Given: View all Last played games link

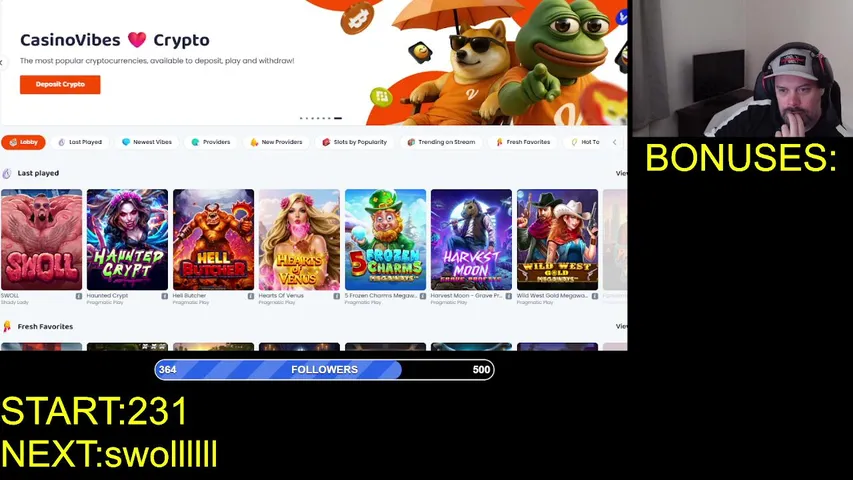Looking at the screenshot, I should click(621, 173).
